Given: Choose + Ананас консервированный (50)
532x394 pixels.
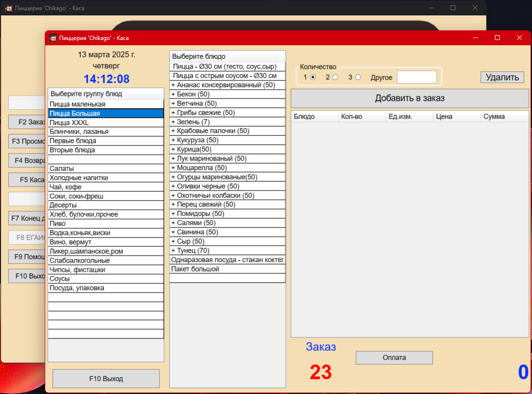Looking at the screenshot, I should 227,85.
